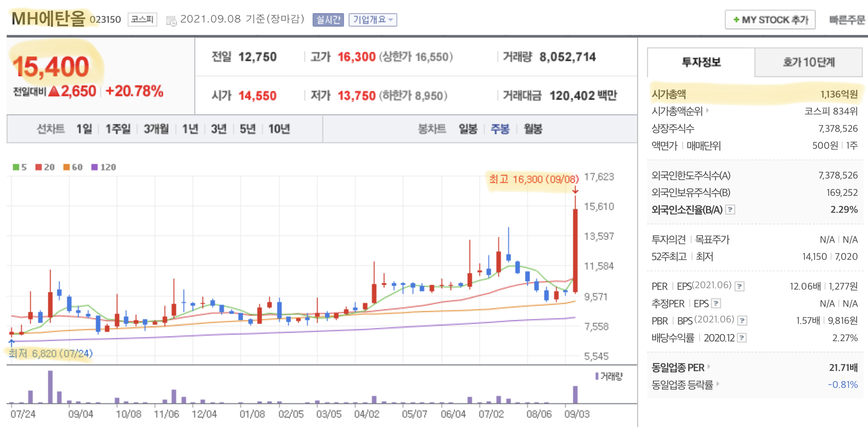The image size is (868, 427).
Task: Click the 실시간 button
Action: 328,20
